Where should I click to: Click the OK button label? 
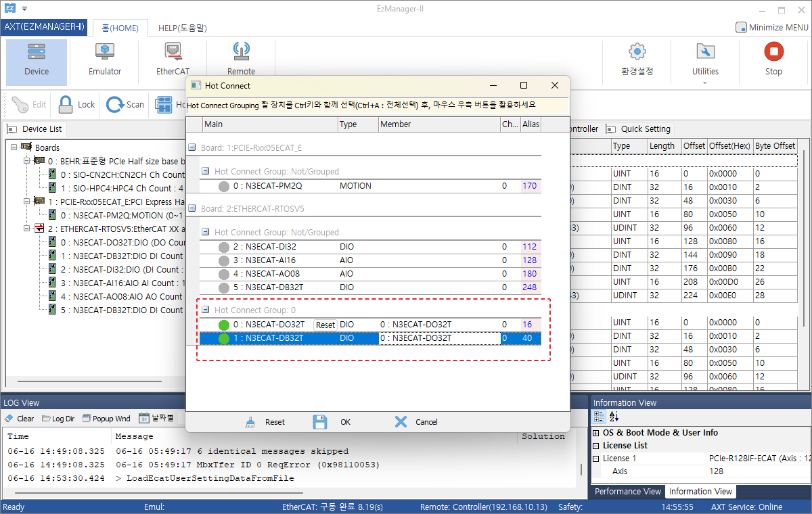pyautogui.click(x=346, y=422)
